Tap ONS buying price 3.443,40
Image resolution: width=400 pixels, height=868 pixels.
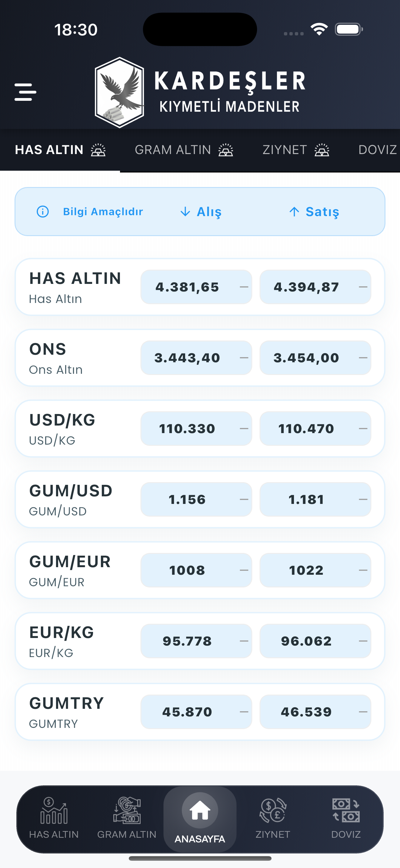coord(196,358)
